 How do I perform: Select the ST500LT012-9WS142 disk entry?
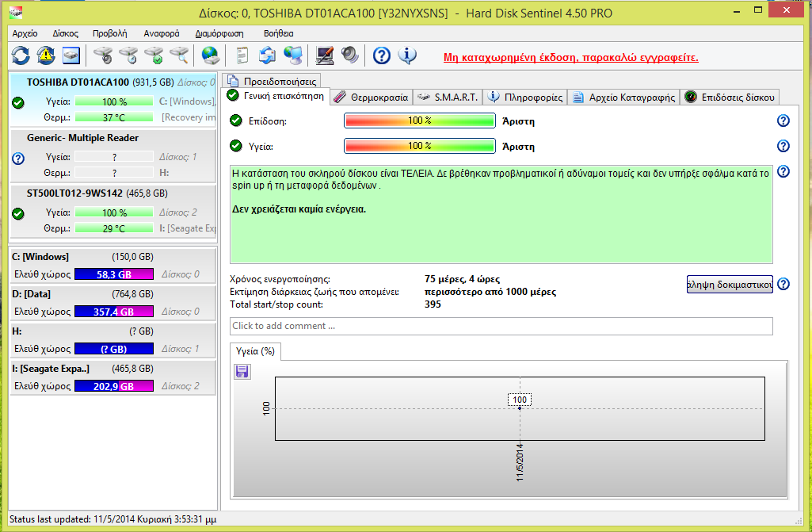coord(113,211)
